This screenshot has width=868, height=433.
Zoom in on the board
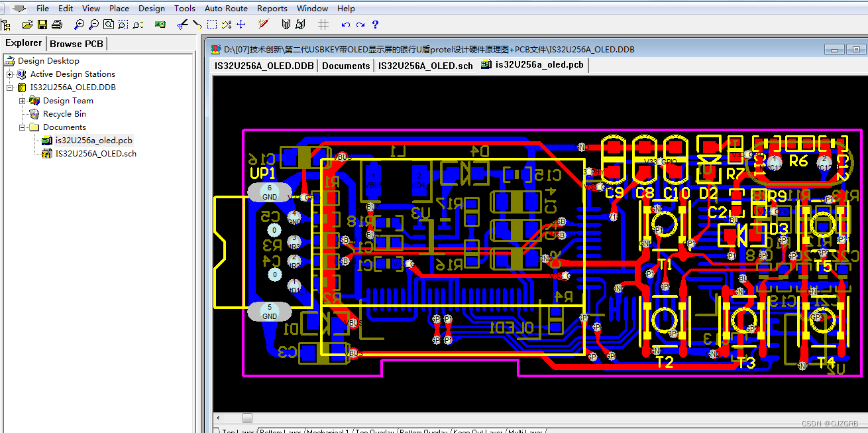[79, 25]
